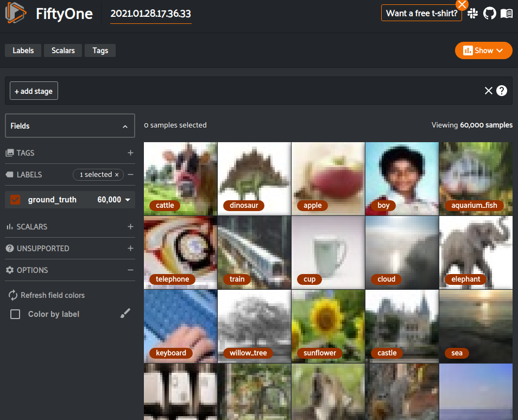Click the '+ add stage' button
Screen dimensions: 518x420
34,91
